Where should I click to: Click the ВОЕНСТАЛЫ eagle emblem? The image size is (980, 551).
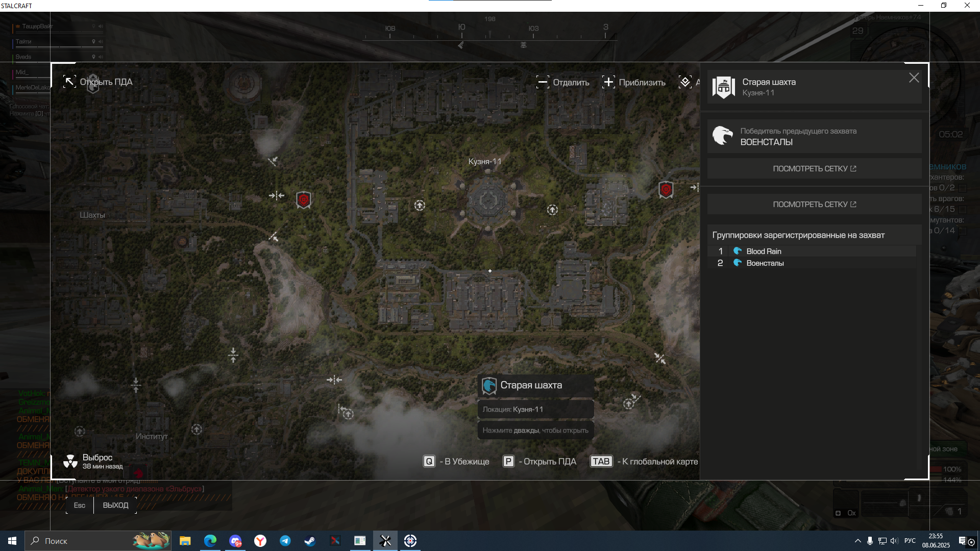(723, 136)
